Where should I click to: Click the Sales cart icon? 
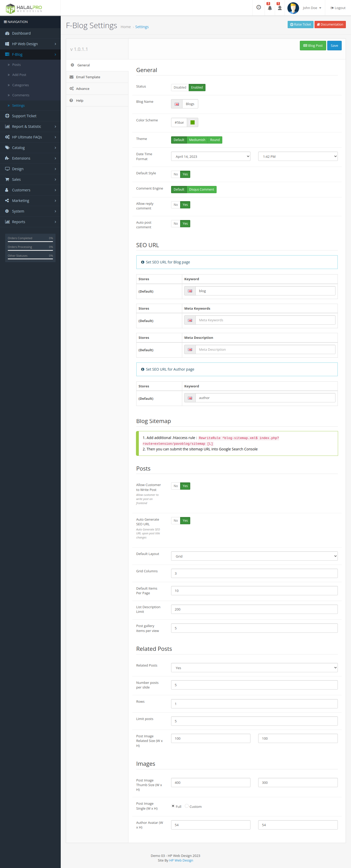point(7,179)
